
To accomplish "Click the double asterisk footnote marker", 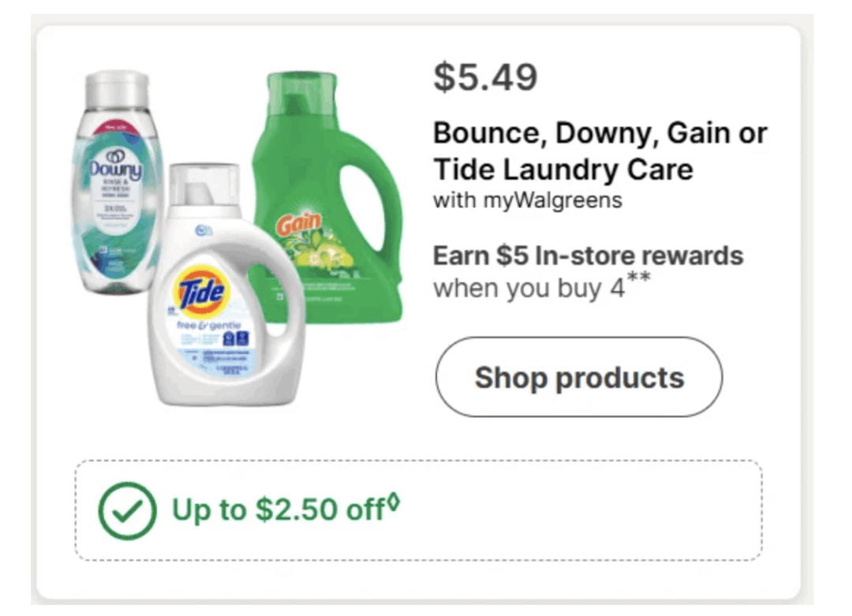I will click(x=638, y=277).
